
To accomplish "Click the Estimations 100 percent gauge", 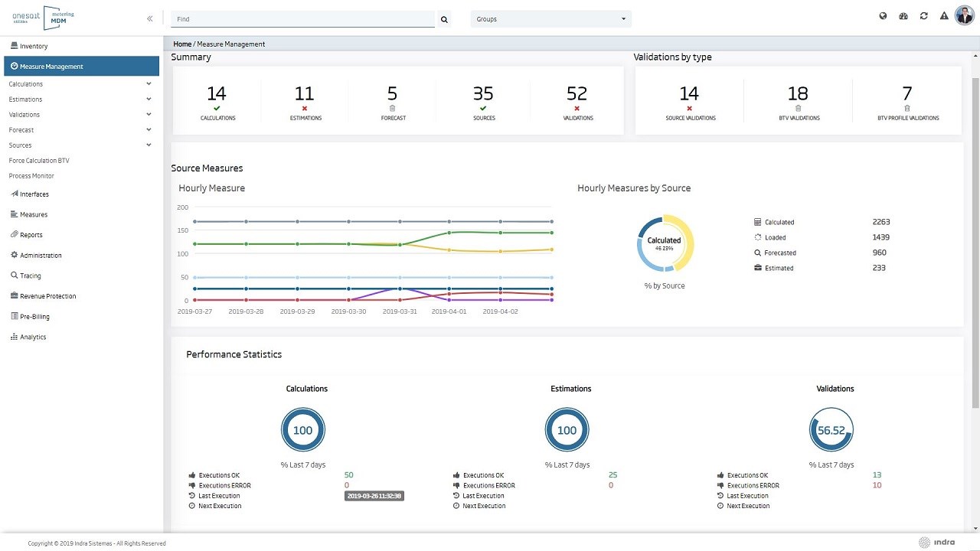I will click(567, 430).
